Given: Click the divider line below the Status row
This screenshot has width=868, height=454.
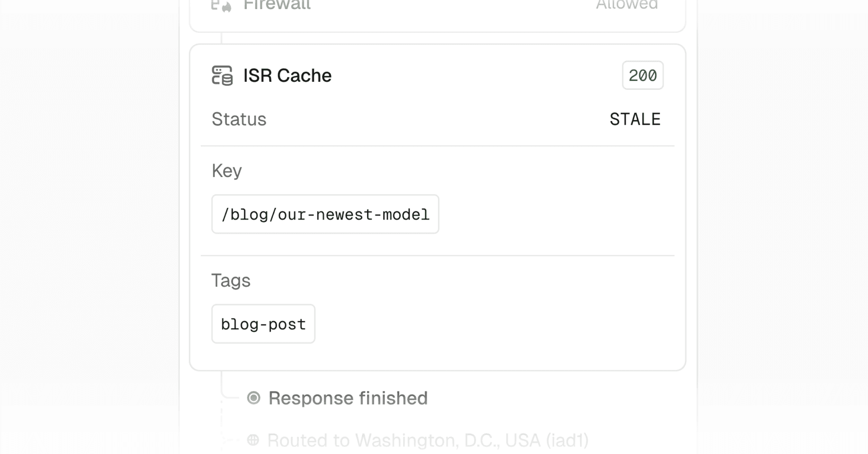Looking at the screenshot, I should click(437, 146).
